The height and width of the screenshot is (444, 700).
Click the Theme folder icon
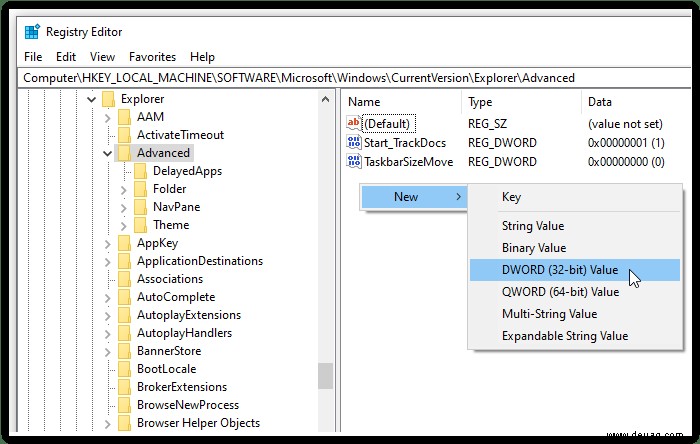(141, 225)
